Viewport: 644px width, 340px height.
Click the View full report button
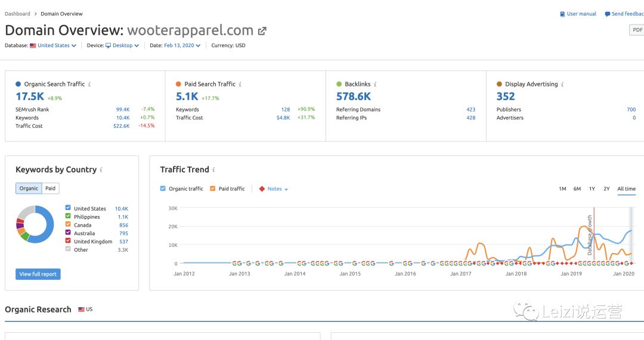click(38, 274)
